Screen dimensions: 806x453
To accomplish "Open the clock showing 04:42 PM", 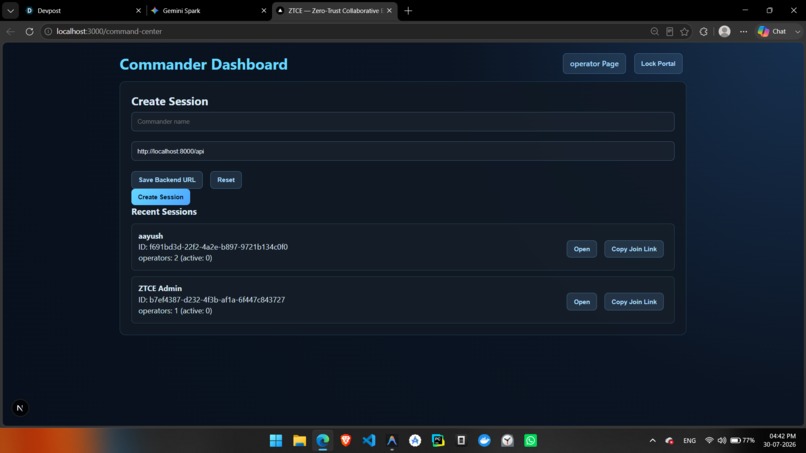I will click(779, 440).
